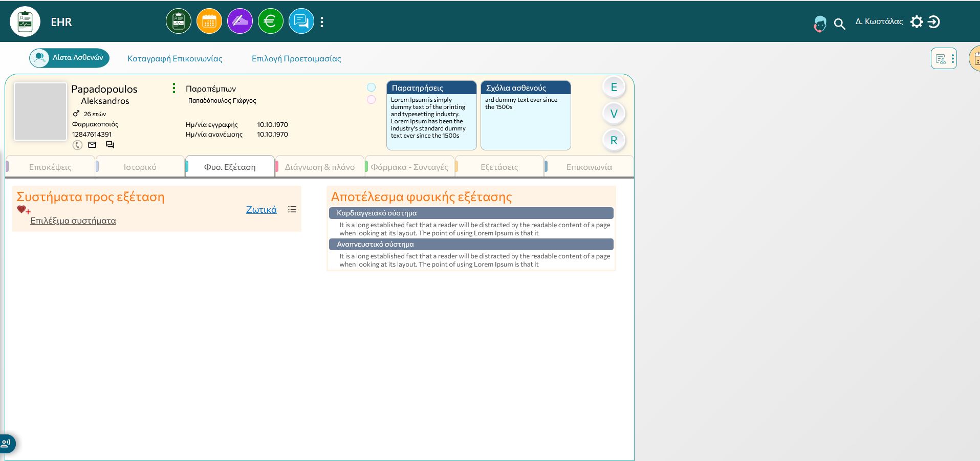Open Επιλέξιμα συστήματα link
This screenshot has height=461, width=980.
point(73,221)
